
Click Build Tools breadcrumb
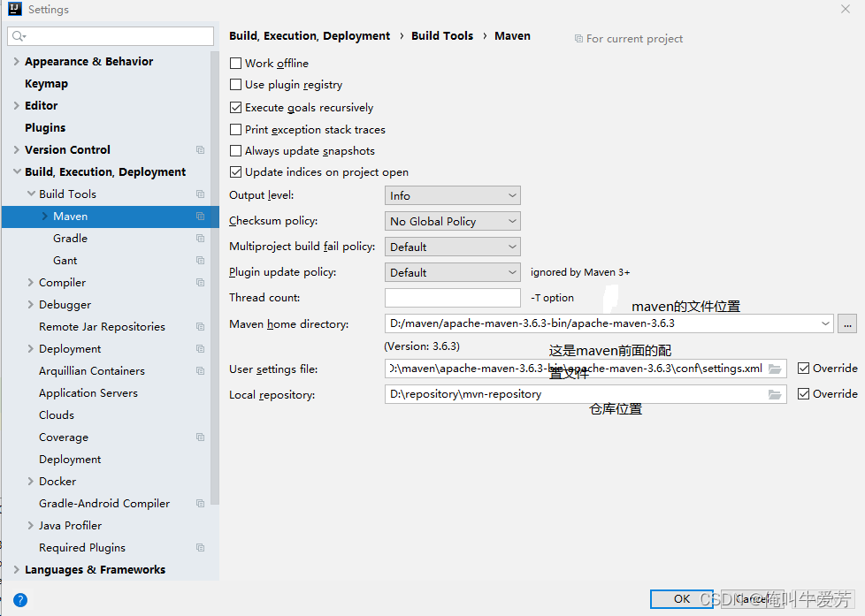click(x=442, y=36)
